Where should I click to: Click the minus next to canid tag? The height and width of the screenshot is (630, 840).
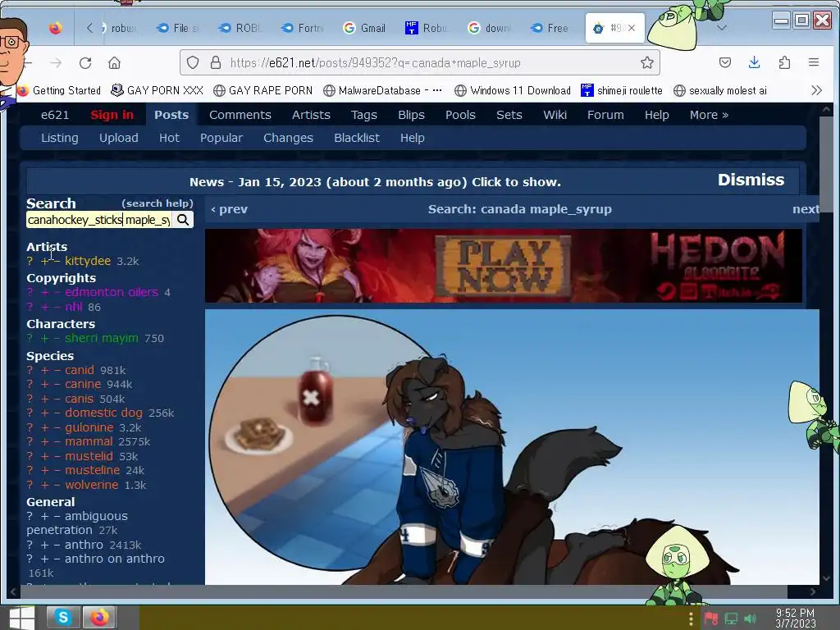tap(57, 370)
